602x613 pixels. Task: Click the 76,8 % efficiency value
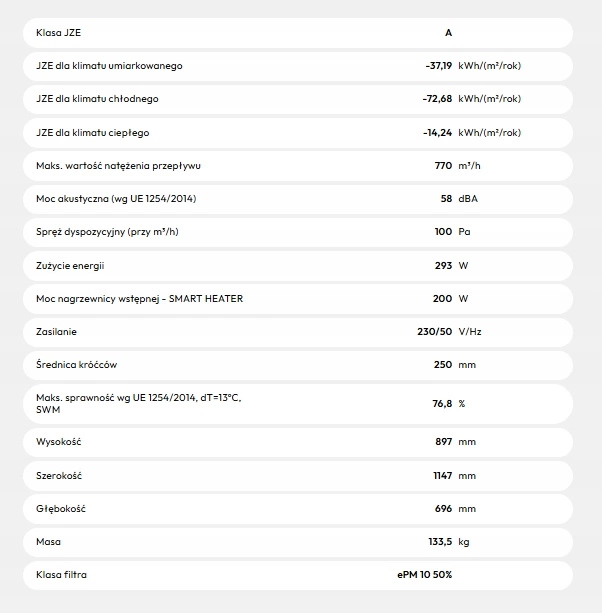point(441,403)
